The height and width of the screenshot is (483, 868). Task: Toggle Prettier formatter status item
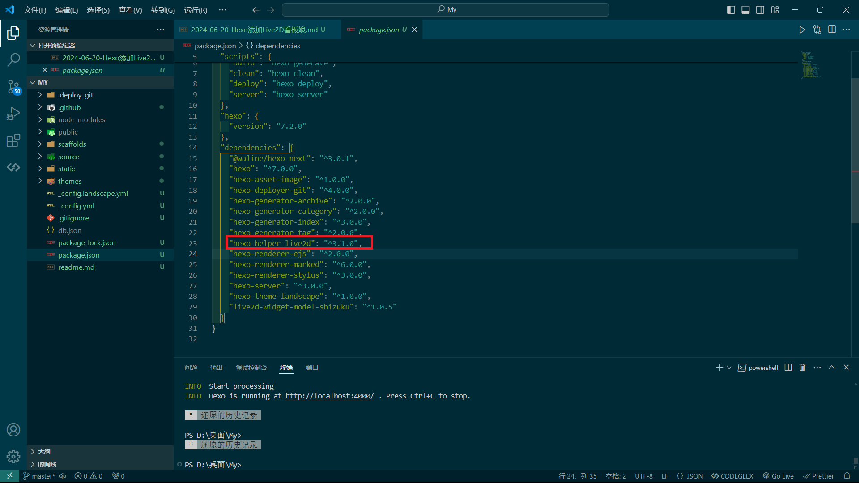(x=818, y=476)
